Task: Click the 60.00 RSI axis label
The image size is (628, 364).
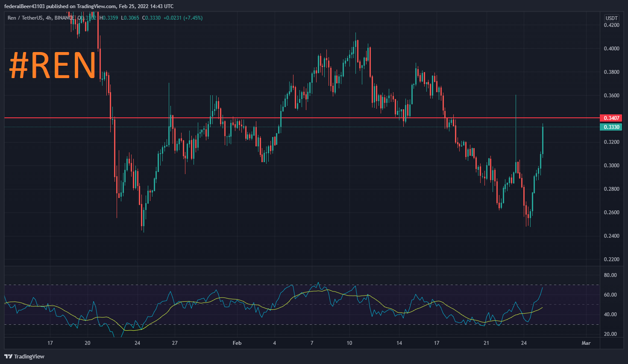Action: pyautogui.click(x=610, y=295)
